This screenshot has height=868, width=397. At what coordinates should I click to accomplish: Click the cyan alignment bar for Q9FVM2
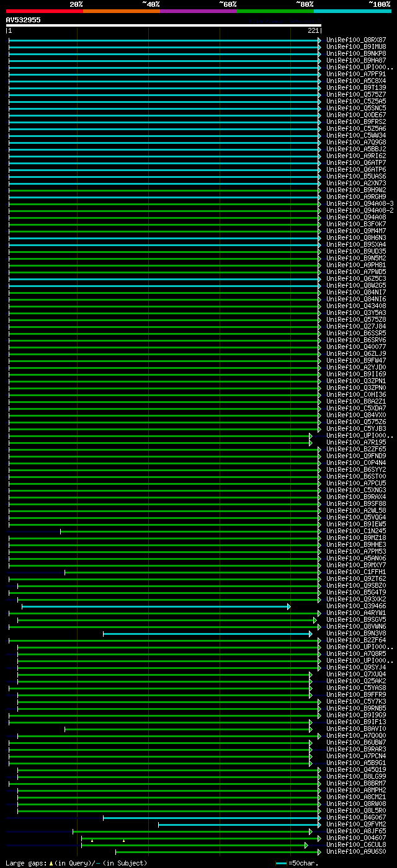tap(239, 824)
